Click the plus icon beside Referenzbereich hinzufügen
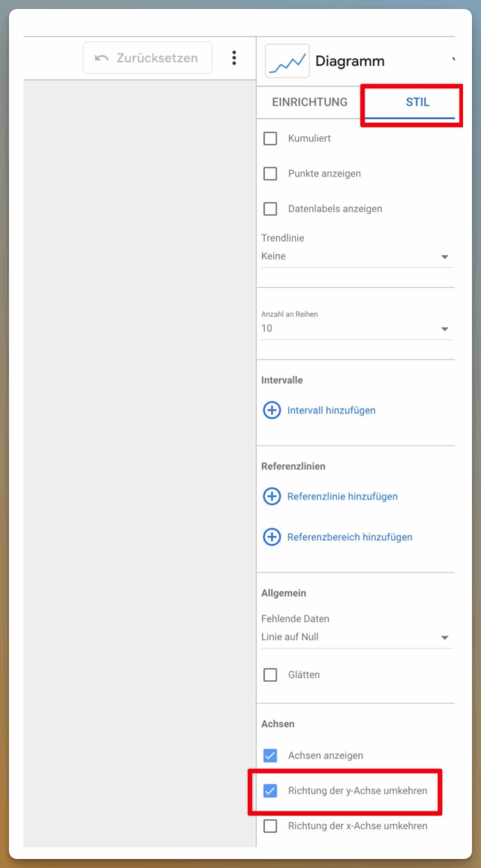This screenshot has width=481, height=868. 272,537
